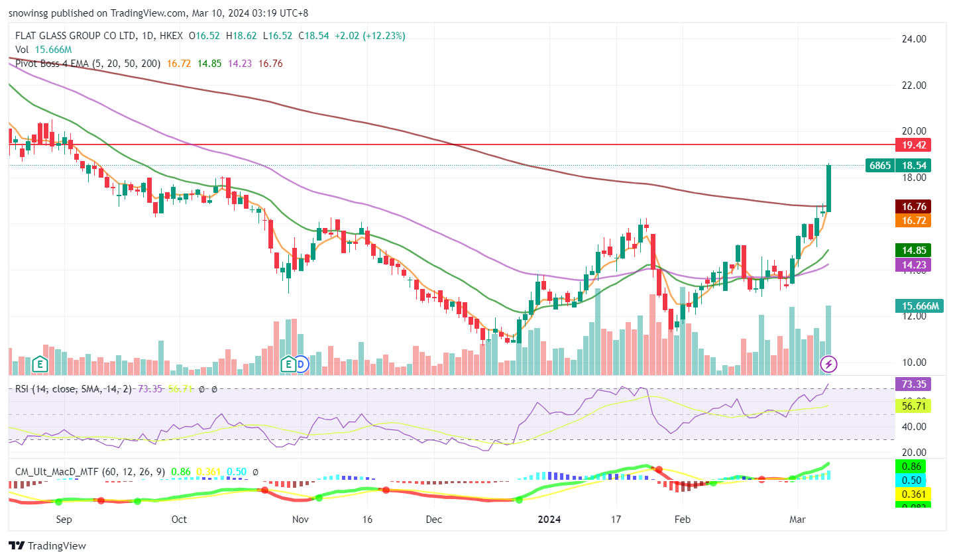The image size is (955, 560).
Task: Click the dividend 'D' marker before November
Action: (x=301, y=364)
